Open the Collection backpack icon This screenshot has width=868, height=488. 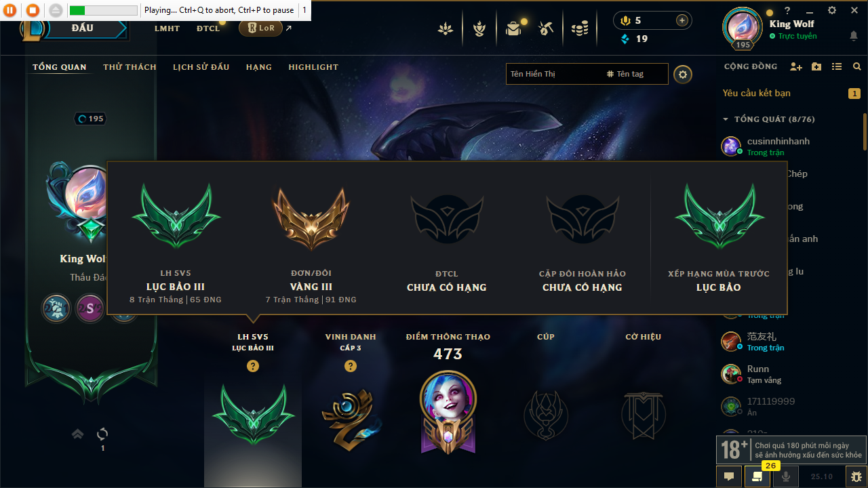pyautogui.click(x=513, y=28)
